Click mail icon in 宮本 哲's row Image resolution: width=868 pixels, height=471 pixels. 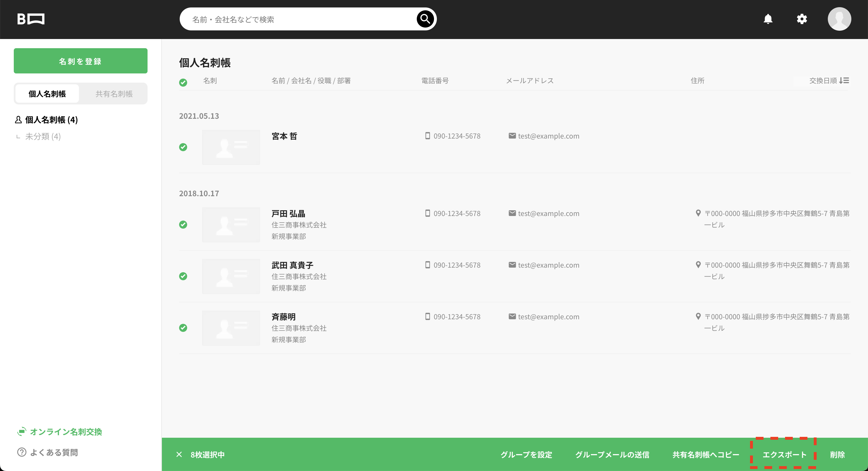pos(512,136)
